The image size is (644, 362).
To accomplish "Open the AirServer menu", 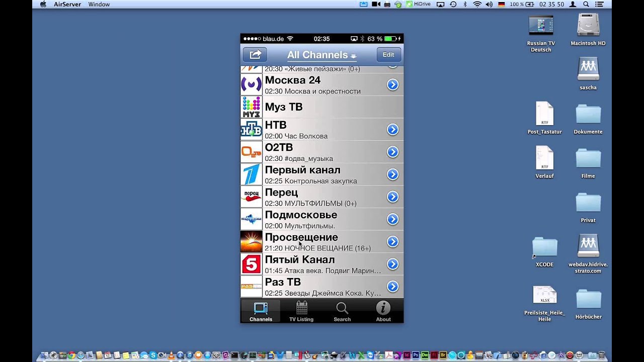I will pyautogui.click(x=67, y=4).
